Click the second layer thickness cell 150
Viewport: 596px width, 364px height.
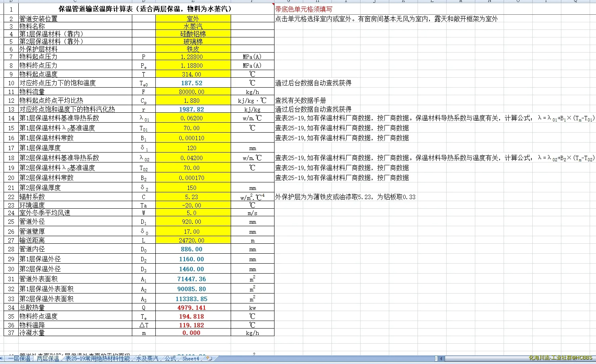pos(193,188)
